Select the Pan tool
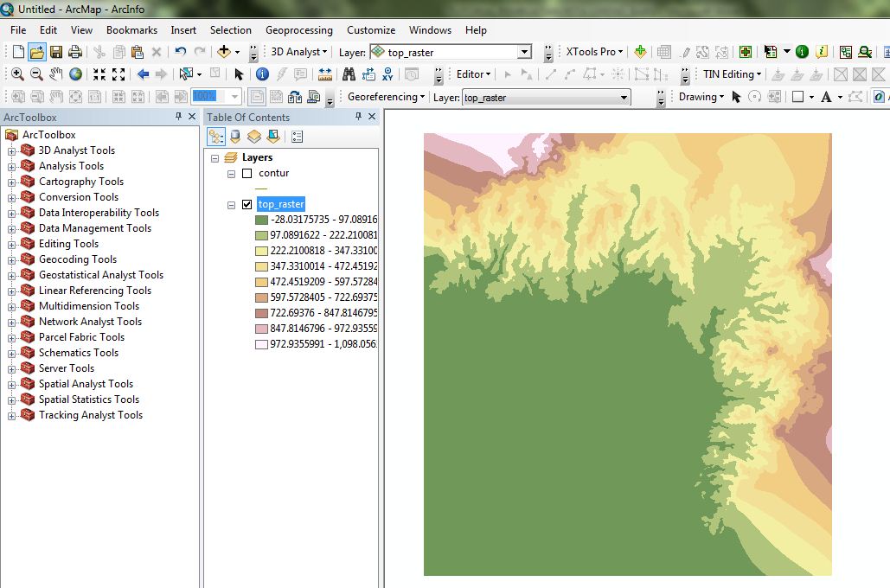 pyautogui.click(x=57, y=74)
